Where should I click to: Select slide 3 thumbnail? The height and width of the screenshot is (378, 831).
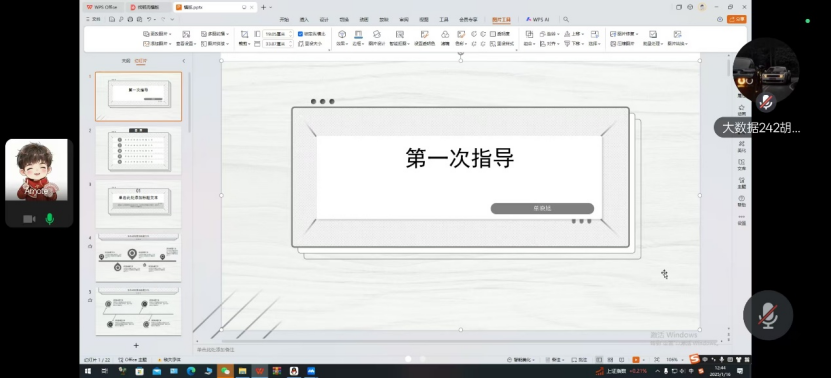(138, 204)
